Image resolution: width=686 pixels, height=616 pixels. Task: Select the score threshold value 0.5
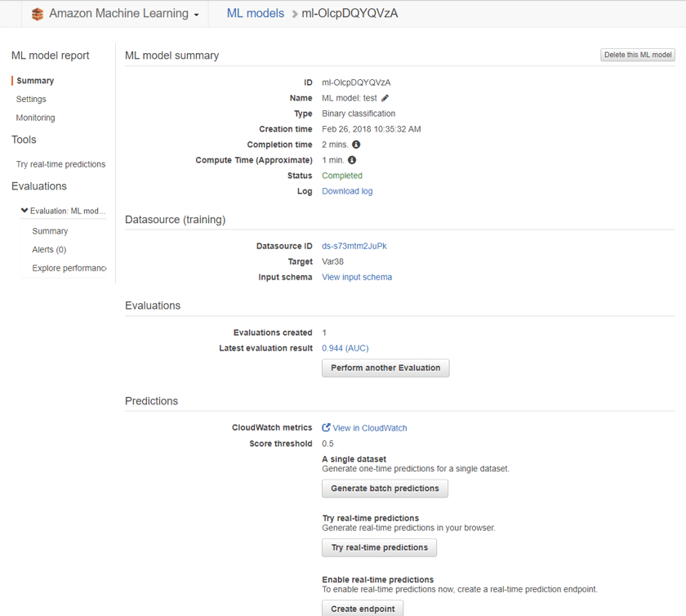point(327,444)
